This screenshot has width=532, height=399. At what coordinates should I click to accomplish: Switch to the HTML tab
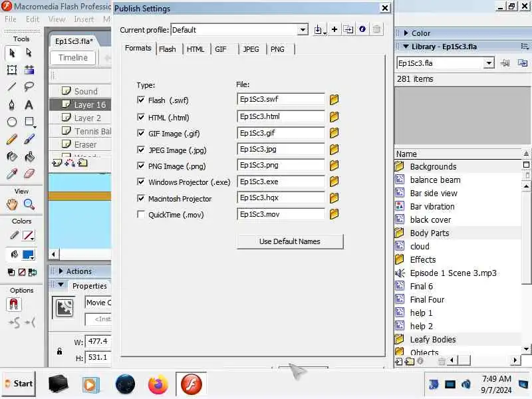(x=196, y=49)
